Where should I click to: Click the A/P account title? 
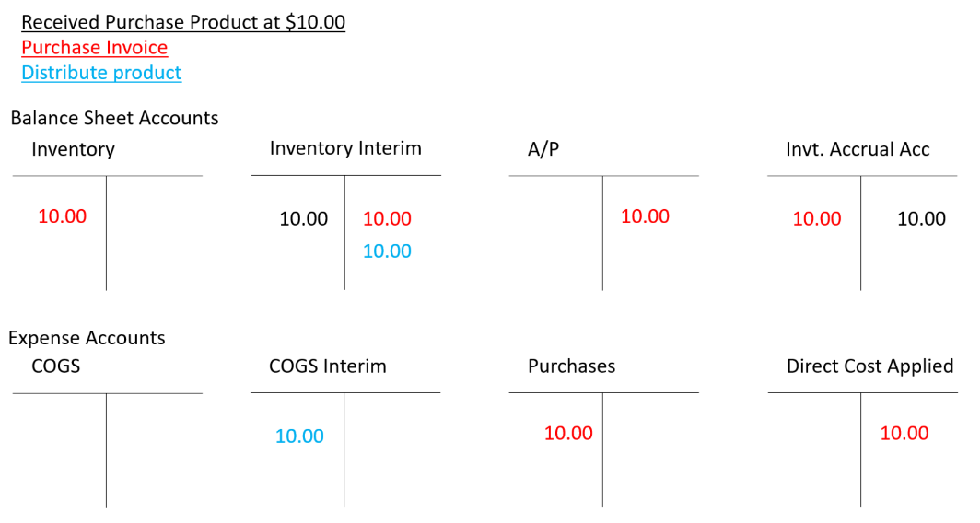543,149
